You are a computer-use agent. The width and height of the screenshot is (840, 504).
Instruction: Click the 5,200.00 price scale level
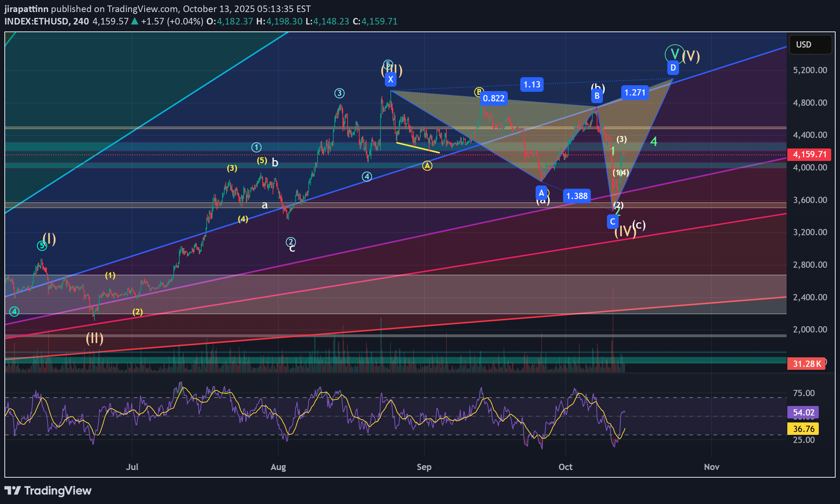point(810,70)
